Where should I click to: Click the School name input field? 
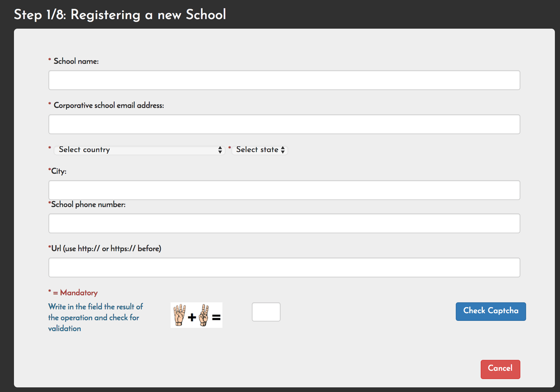[x=284, y=80]
